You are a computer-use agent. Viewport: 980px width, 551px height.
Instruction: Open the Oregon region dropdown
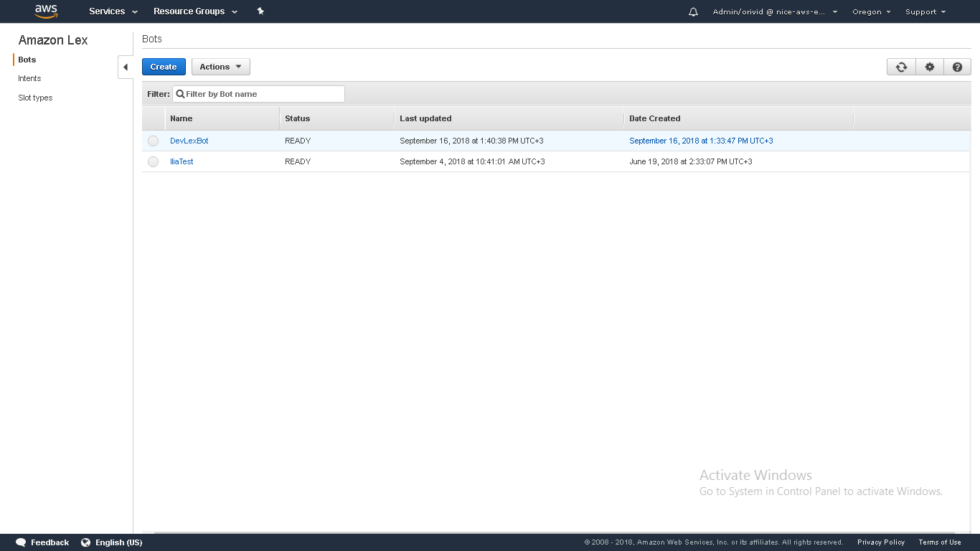pyautogui.click(x=871, y=12)
